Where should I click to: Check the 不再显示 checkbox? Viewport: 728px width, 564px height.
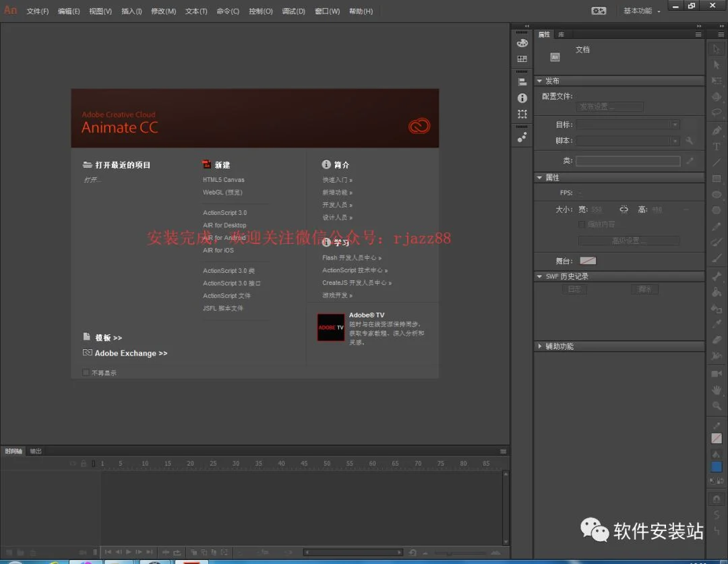point(86,372)
